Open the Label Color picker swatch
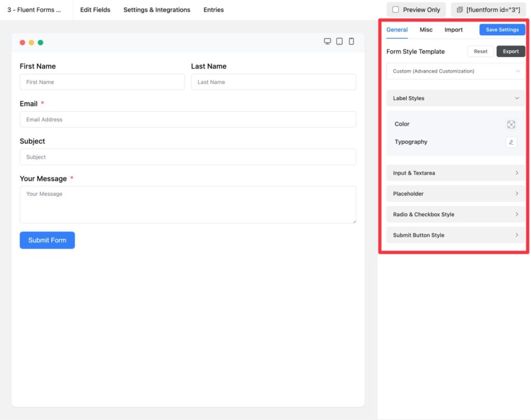The height and width of the screenshot is (420, 531). 511,124
